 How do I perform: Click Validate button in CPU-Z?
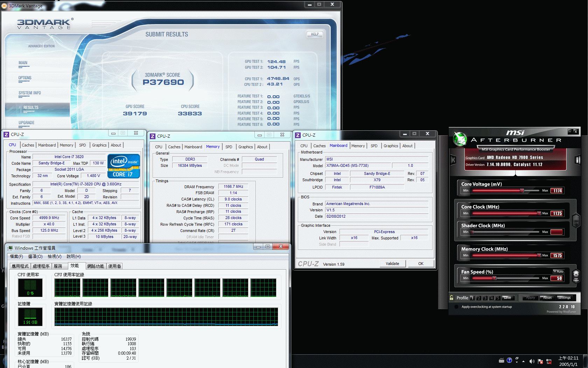(x=392, y=264)
